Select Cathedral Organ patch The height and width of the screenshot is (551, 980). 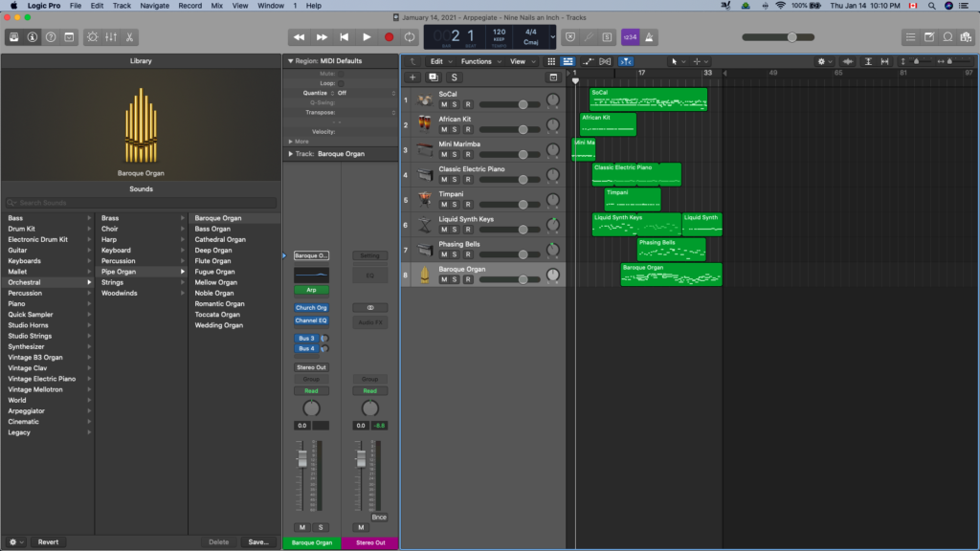point(220,239)
